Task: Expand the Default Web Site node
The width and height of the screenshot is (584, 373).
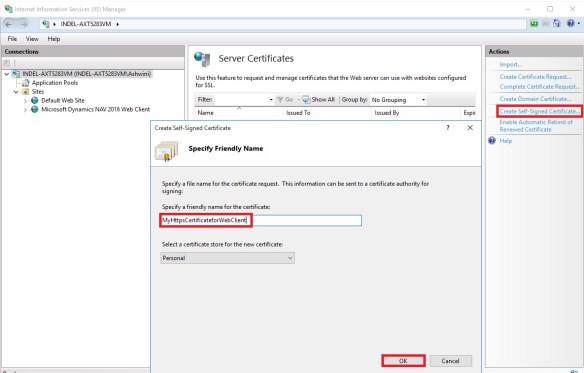Action: [x=25, y=101]
